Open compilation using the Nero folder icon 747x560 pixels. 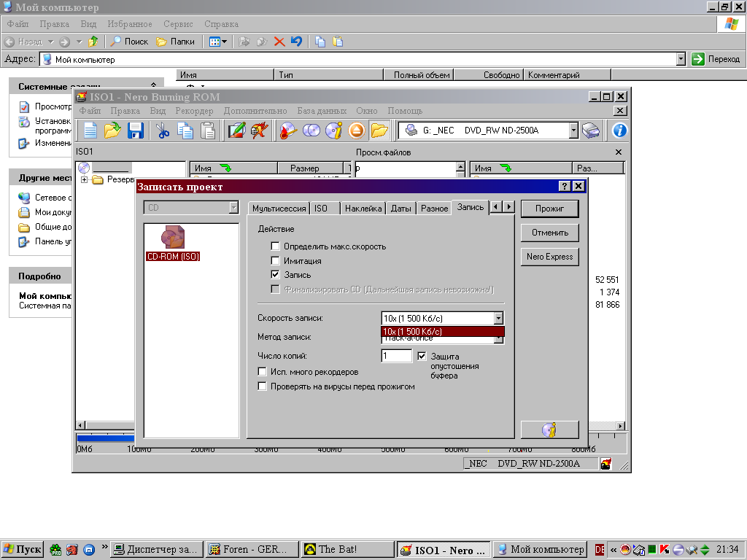[x=112, y=130]
